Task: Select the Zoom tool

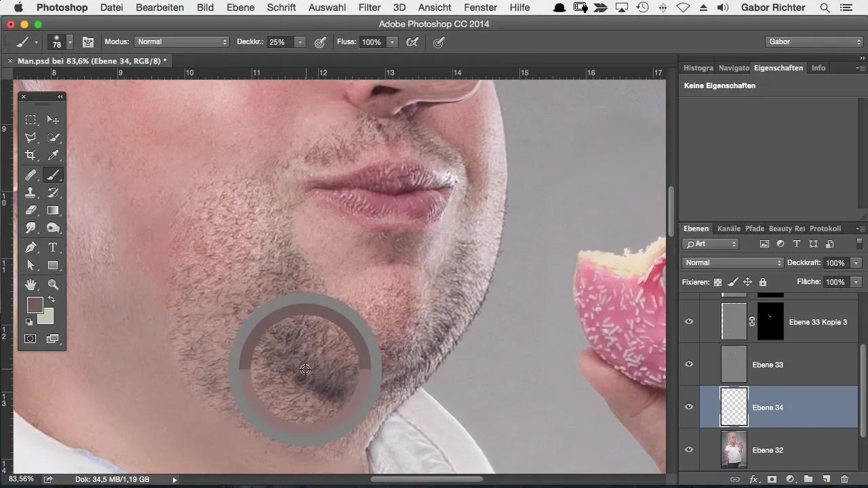Action: pyautogui.click(x=53, y=285)
